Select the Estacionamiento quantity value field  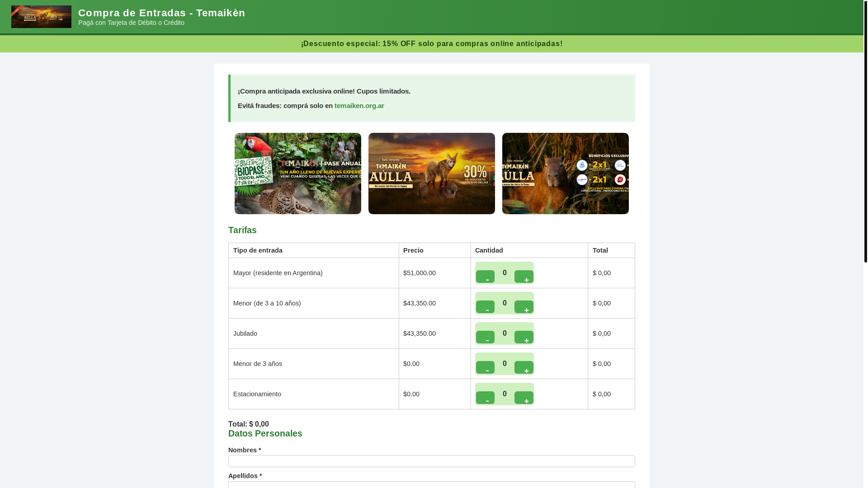click(505, 394)
